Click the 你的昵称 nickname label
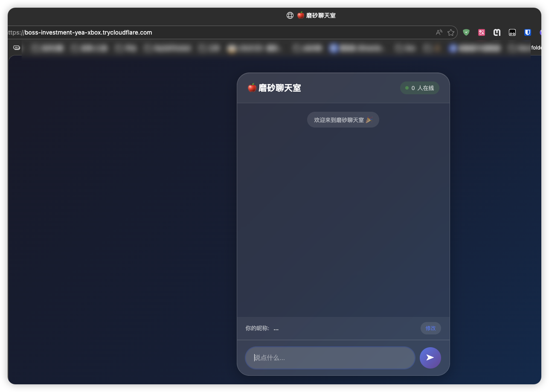This screenshot has height=392, width=549. point(257,328)
